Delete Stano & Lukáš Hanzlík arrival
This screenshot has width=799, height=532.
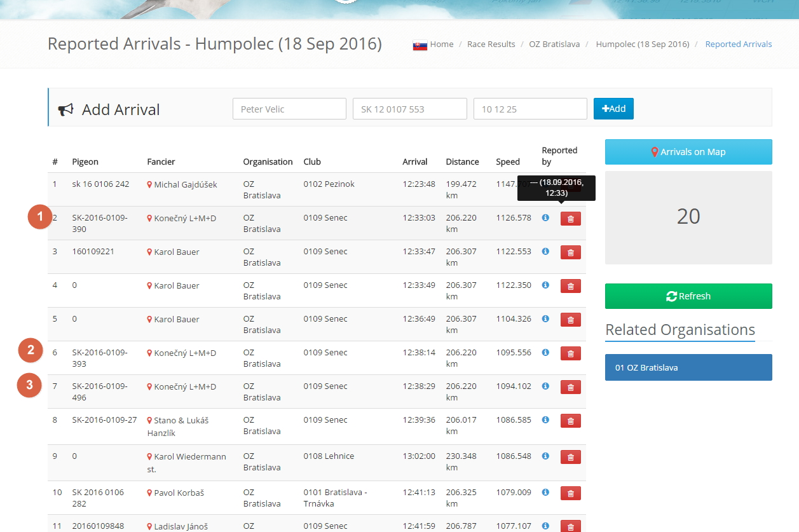pos(570,421)
